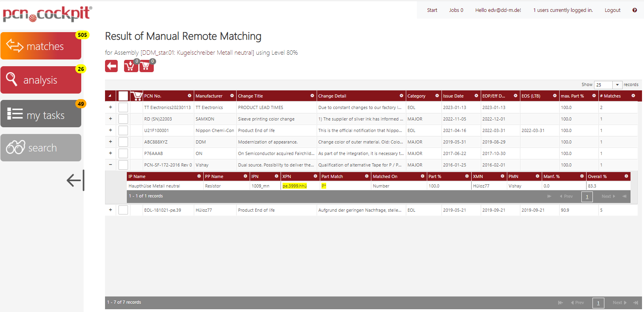
Task: Open EOP/Eff D... column settings gear
Action: coord(516,96)
